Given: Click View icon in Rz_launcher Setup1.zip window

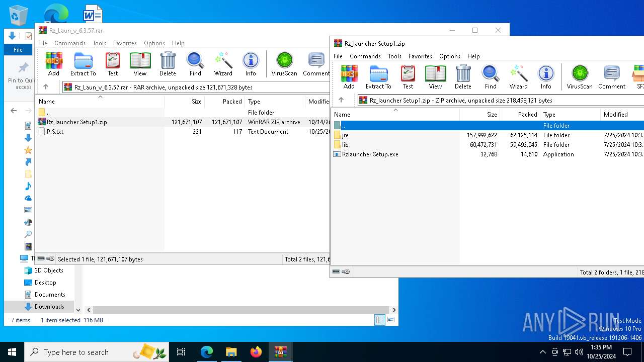Looking at the screenshot, I should (x=435, y=77).
